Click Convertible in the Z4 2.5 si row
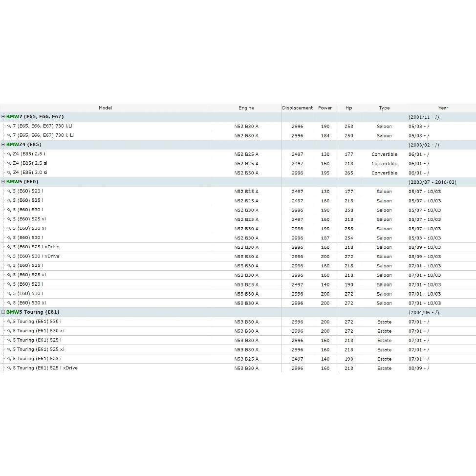Viewport: 476px width, 476px height. pyautogui.click(x=384, y=164)
